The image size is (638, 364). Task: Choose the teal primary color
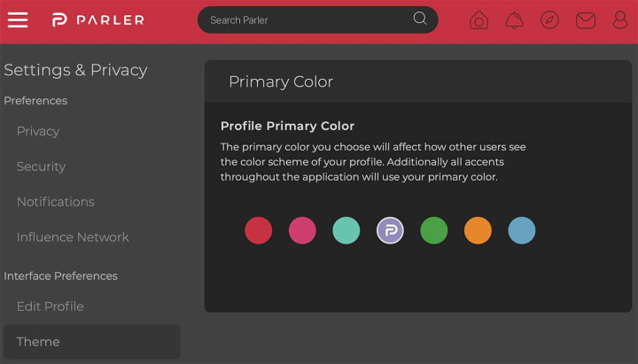click(346, 230)
